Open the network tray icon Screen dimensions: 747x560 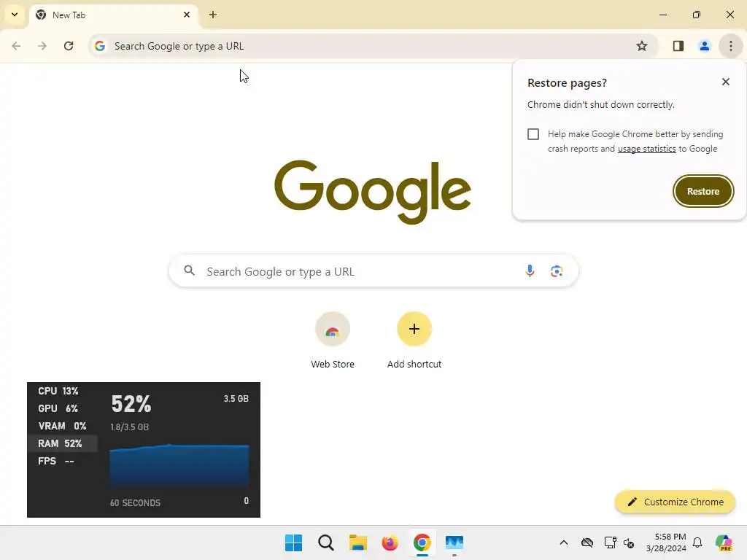point(610,542)
